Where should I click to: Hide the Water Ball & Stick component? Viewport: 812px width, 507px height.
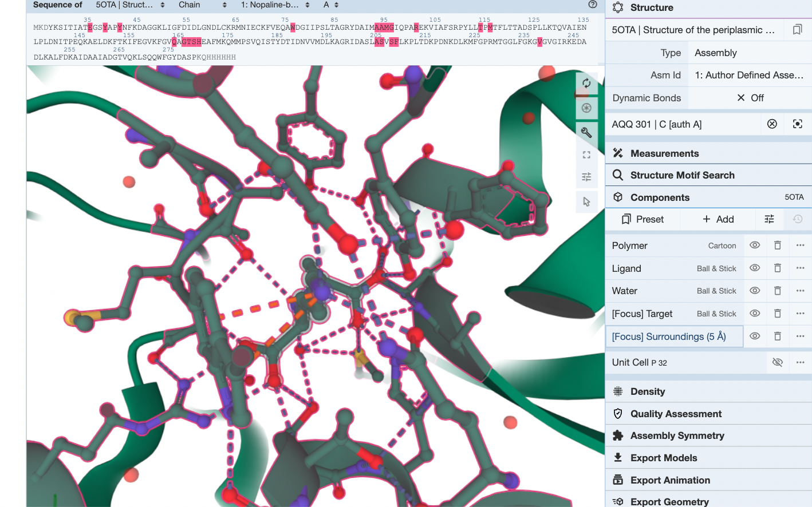point(754,291)
